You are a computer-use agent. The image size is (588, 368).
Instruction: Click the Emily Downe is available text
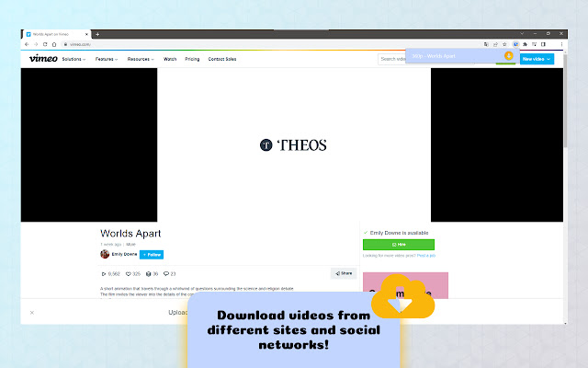(x=399, y=233)
